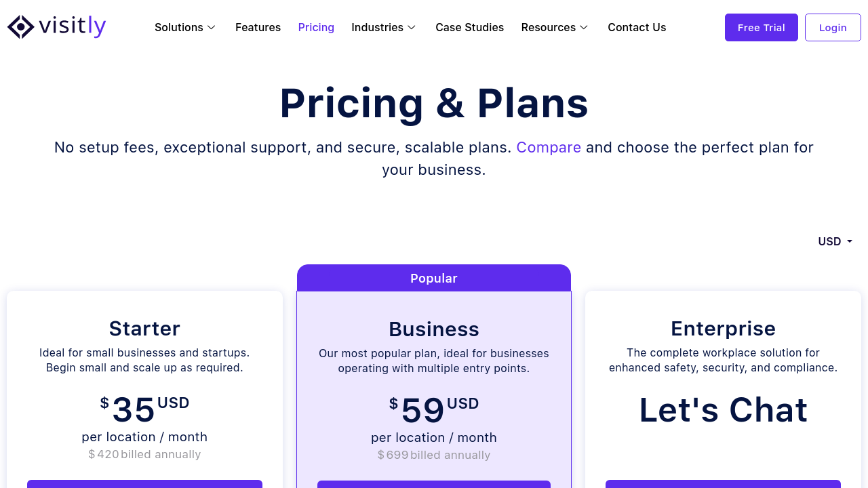The width and height of the screenshot is (868, 488).
Task: Click the Let's Chat text
Action: pyautogui.click(x=723, y=410)
